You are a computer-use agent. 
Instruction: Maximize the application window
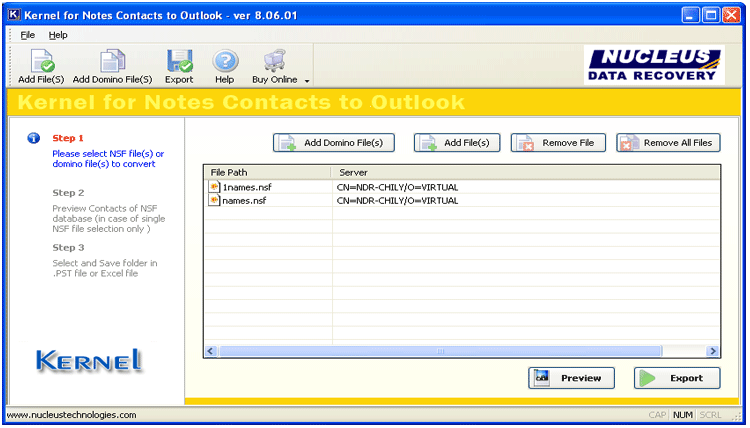[x=711, y=15]
